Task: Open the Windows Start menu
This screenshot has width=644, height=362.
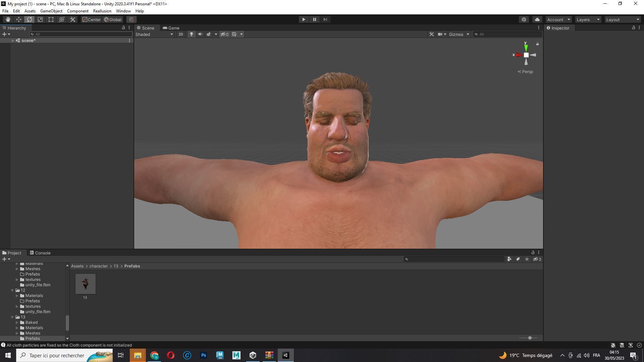Action: [8, 355]
